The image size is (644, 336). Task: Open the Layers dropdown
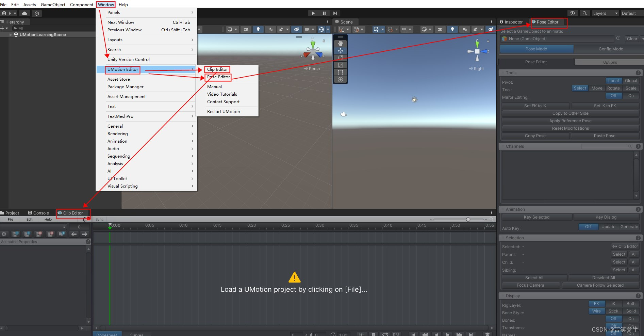pyautogui.click(x=605, y=13)
